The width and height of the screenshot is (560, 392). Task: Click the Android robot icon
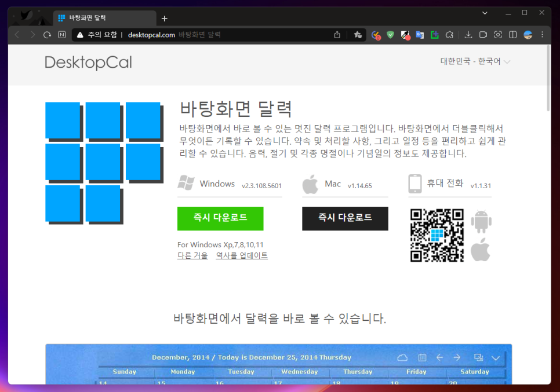click(x=481, y=222)
